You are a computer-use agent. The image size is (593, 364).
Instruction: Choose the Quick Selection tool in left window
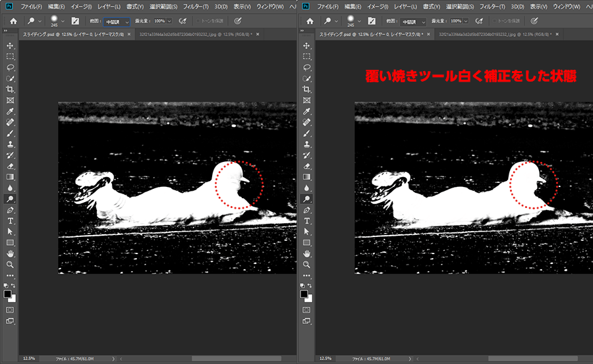click(10, 78)
